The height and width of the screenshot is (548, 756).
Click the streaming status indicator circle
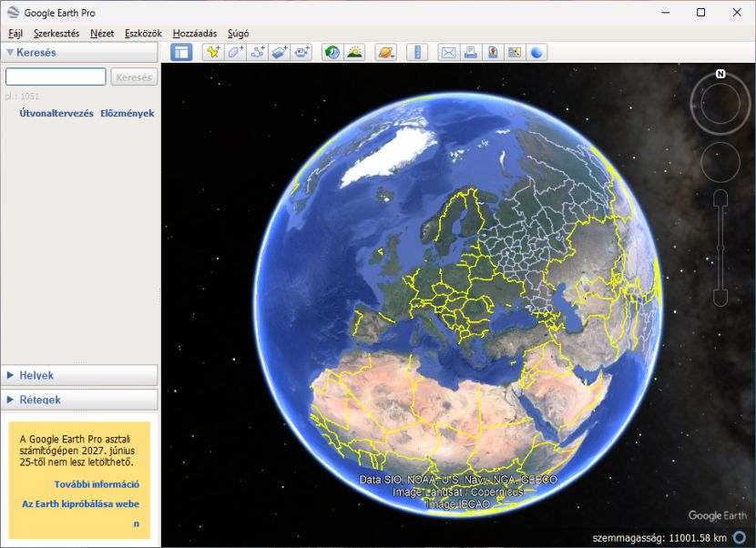[x=739, y=537]
